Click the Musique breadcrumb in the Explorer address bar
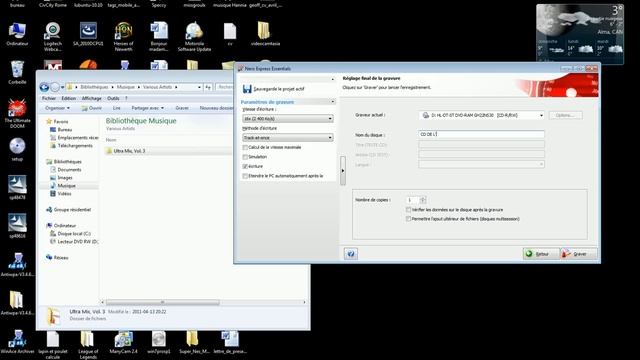This screenshot has width=640, height=360. 126,87
